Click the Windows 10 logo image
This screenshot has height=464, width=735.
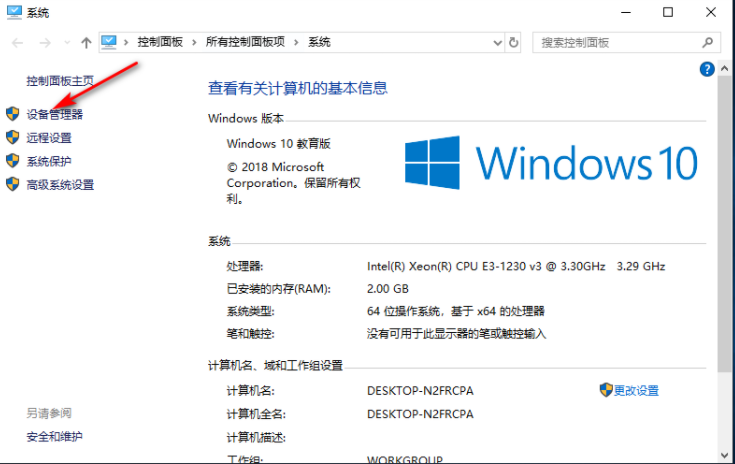click(x=551, y=163)
